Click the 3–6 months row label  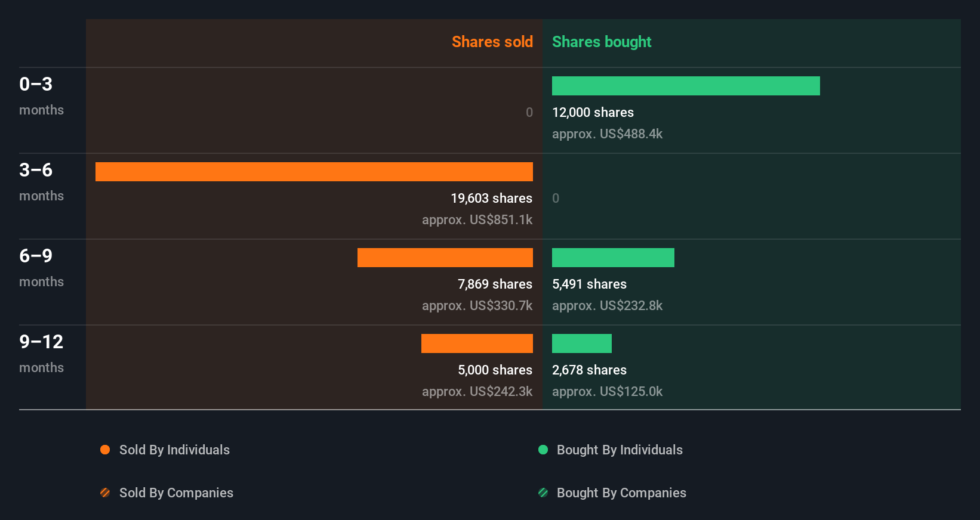point(41,182)
